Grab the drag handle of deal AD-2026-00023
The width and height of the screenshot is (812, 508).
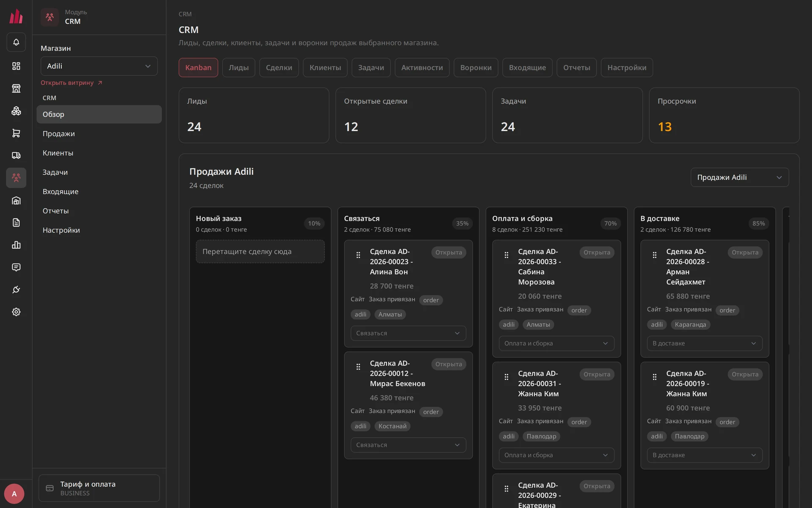[x=358, y=255]
